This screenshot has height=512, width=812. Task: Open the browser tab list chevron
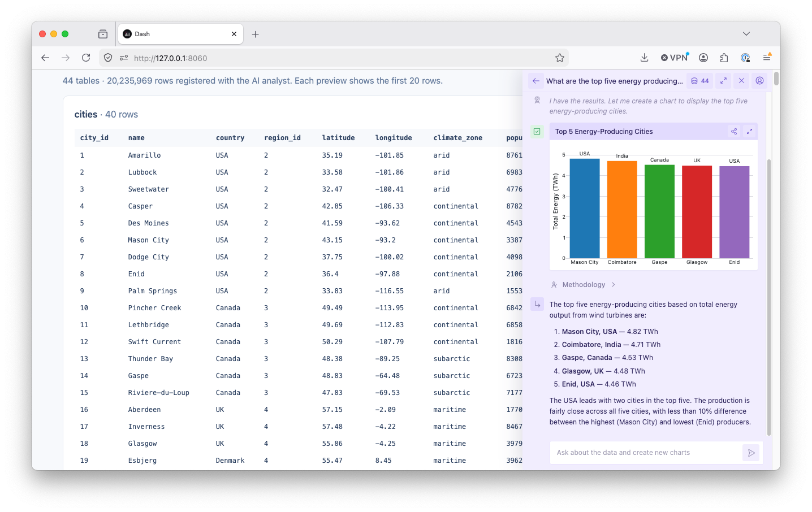(746, 34)
